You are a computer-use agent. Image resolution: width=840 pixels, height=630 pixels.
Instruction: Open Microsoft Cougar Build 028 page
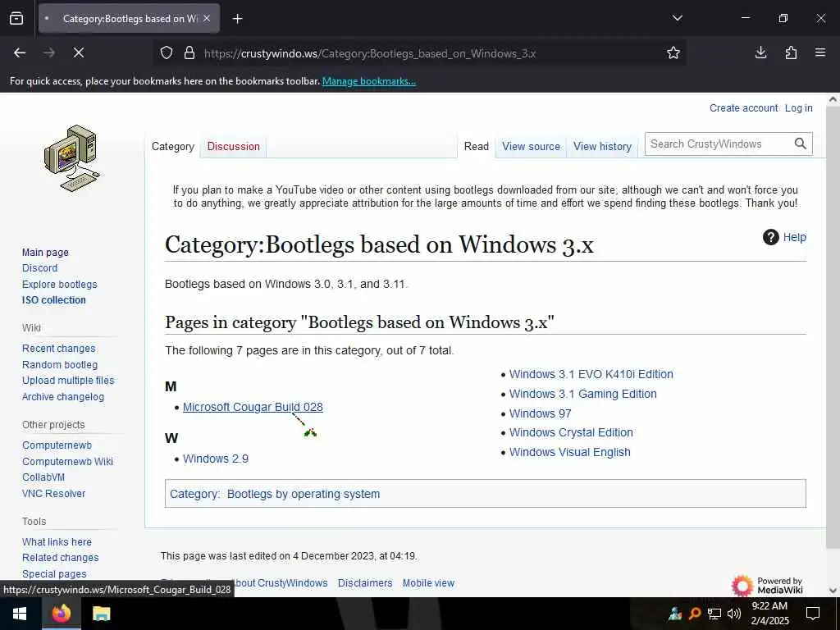point(253,407)
